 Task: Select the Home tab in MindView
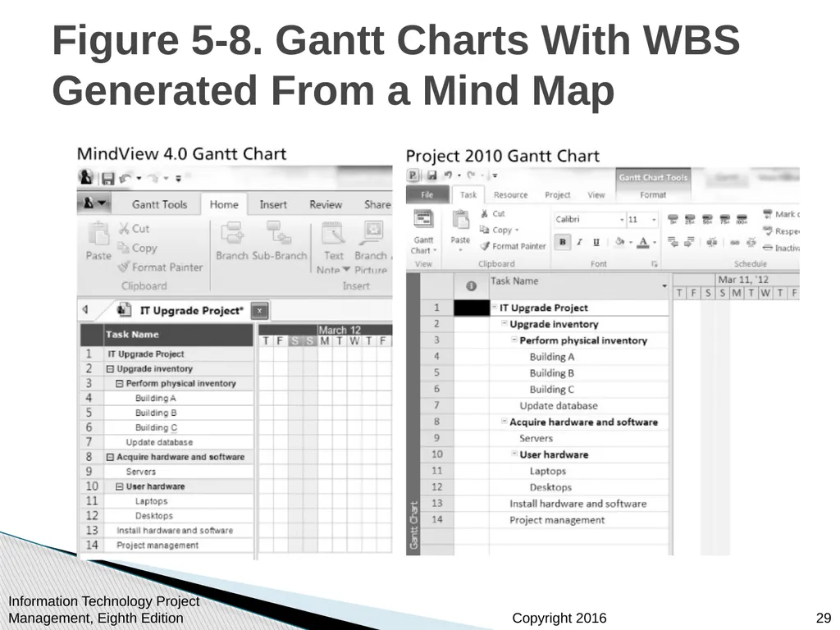point(224,204)
